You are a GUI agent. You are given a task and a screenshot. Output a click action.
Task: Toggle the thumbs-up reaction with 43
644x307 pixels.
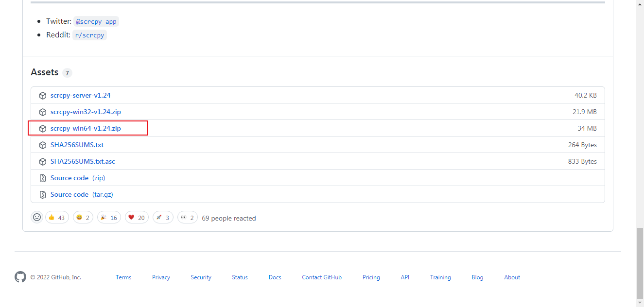click(57, 218)
